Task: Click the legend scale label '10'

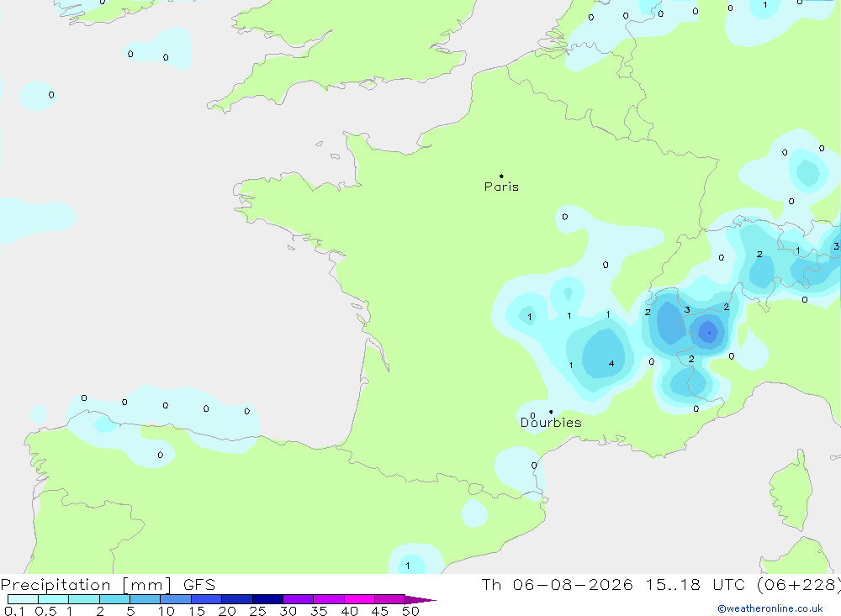Action: 167,611
